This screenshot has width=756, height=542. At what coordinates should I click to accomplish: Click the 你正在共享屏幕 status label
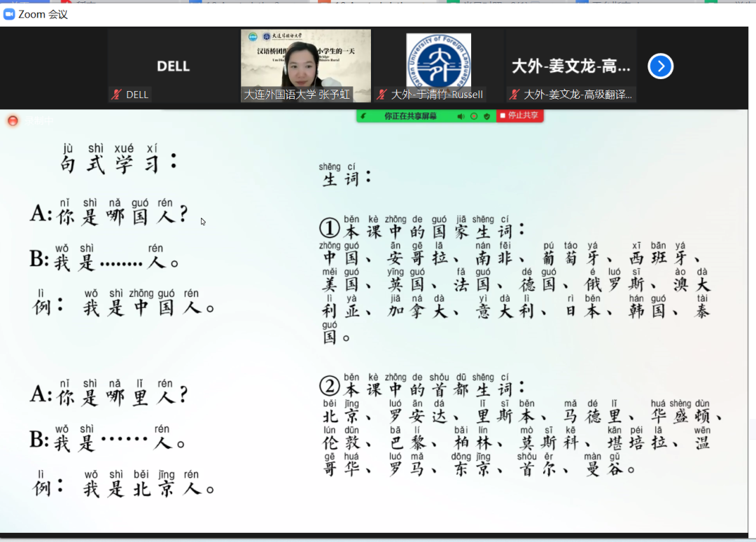tap(409, 116)
